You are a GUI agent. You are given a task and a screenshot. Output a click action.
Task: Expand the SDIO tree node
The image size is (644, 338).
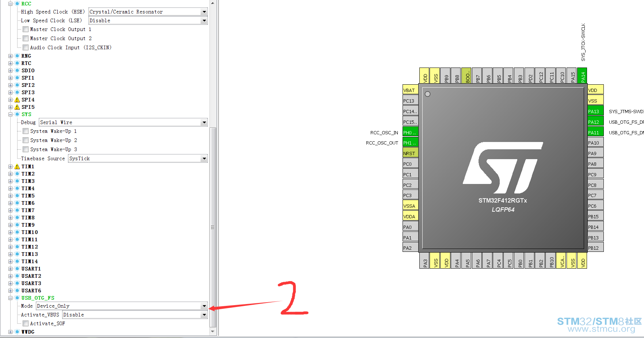[11, 70]
